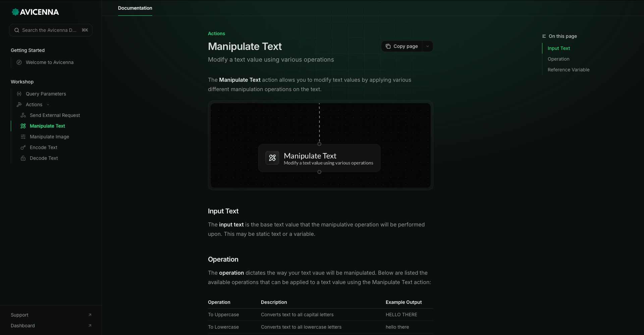Click the Manipulate Text node icon in diagram
The image size is (644, 335).
point(272,158)
